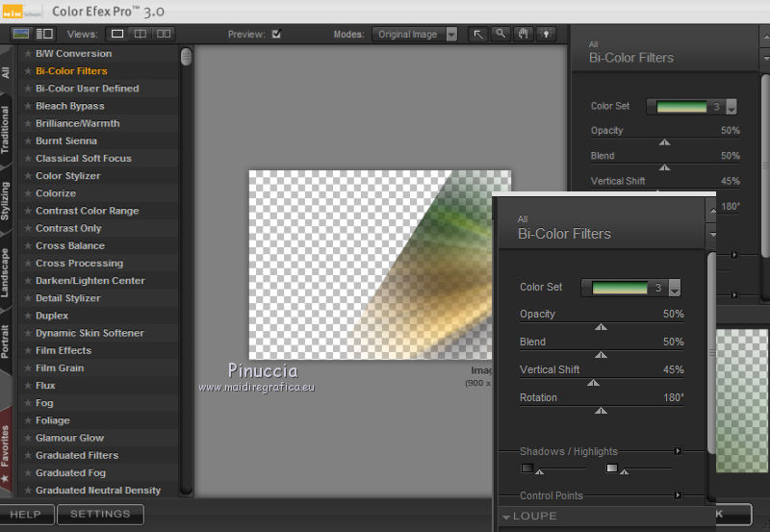This screenshot has width=770, height=532.
Task: Open Color Set dropdown in smaller back panel
Action: tap(731, 107)
